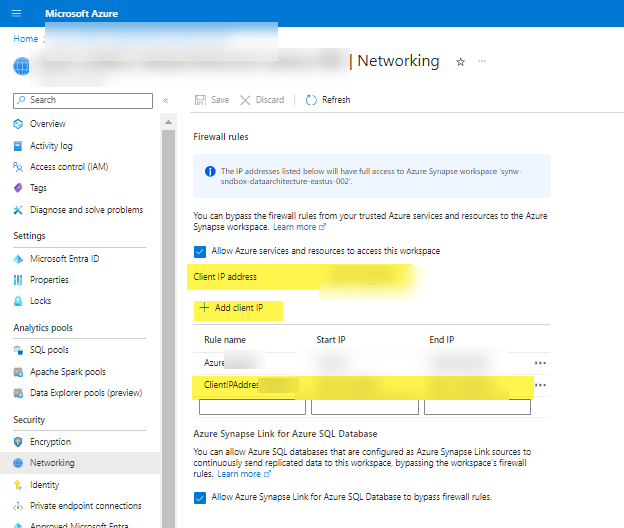This screenshot has width=624, height=528.
Task: Favorite this page with the star icon
Action: (460, 62)
